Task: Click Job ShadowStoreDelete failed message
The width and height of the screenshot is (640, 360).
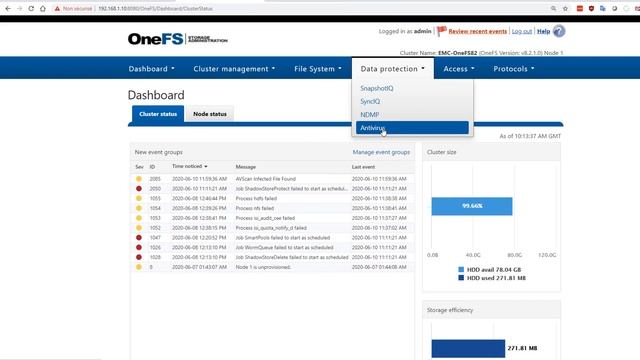Action: coord(292,257)
